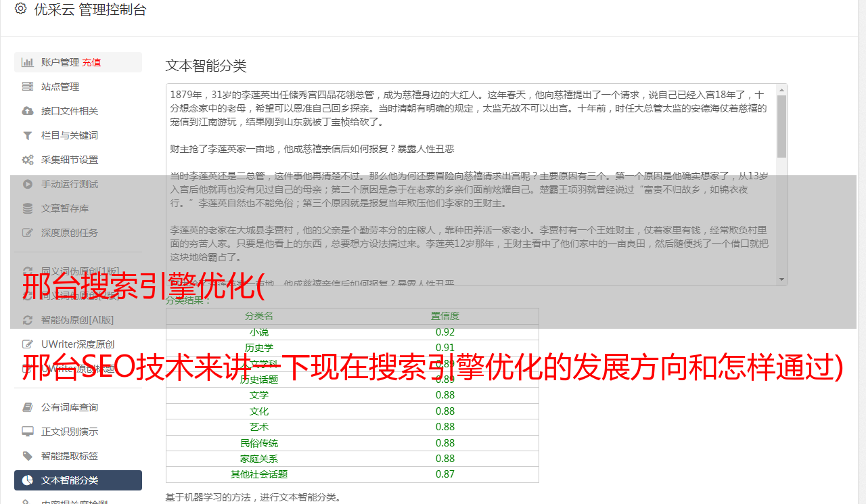Click the 分类名 column header
The image size is (866, 504).
coord(259,316)
